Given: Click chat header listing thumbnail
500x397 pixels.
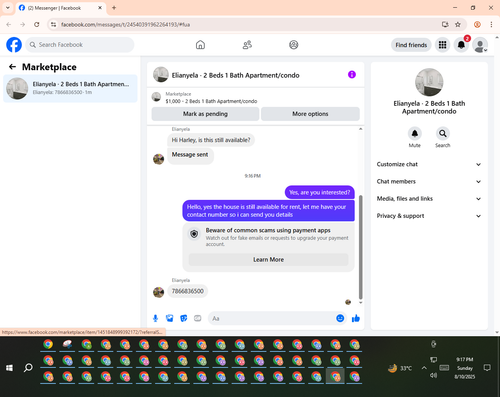Looking at the screenshot, I should [161, 75].
